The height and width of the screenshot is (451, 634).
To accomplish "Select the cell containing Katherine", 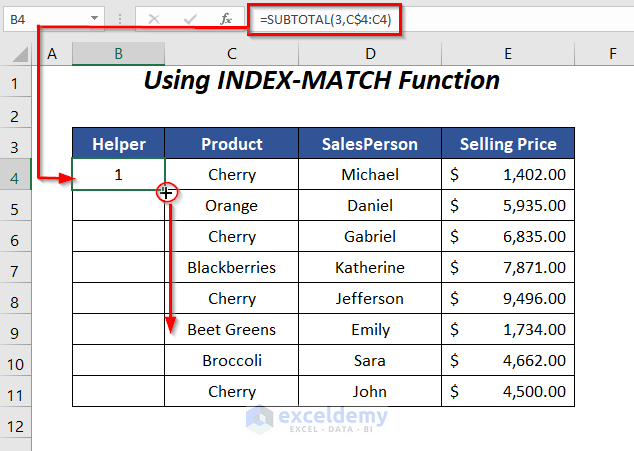I will tap(370, 267).
